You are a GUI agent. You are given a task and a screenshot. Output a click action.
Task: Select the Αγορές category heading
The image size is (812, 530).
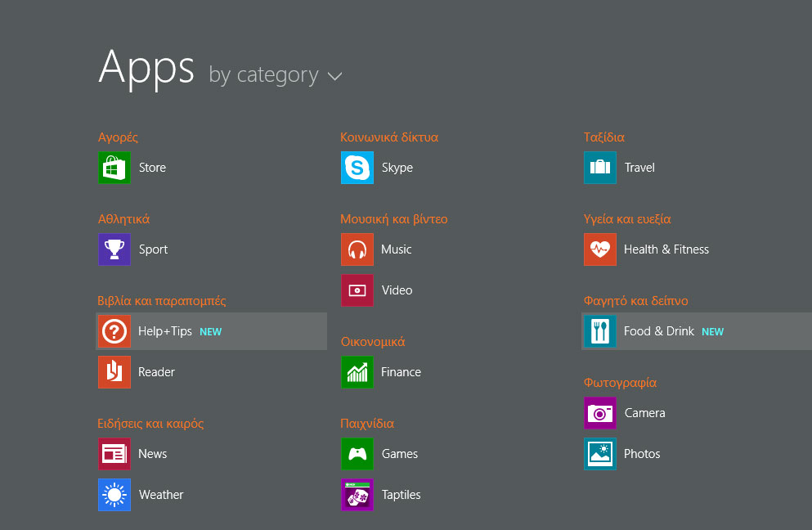(118, 137)
